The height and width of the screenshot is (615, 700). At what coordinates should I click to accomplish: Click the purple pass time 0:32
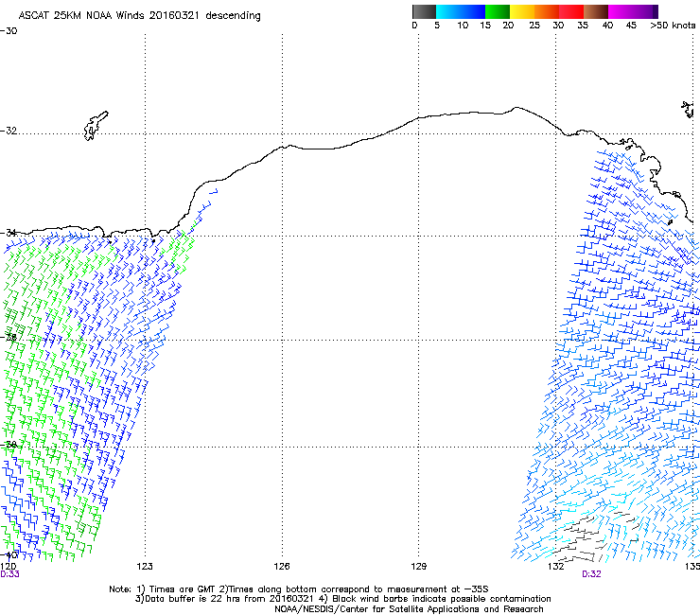tap(591, 574)
